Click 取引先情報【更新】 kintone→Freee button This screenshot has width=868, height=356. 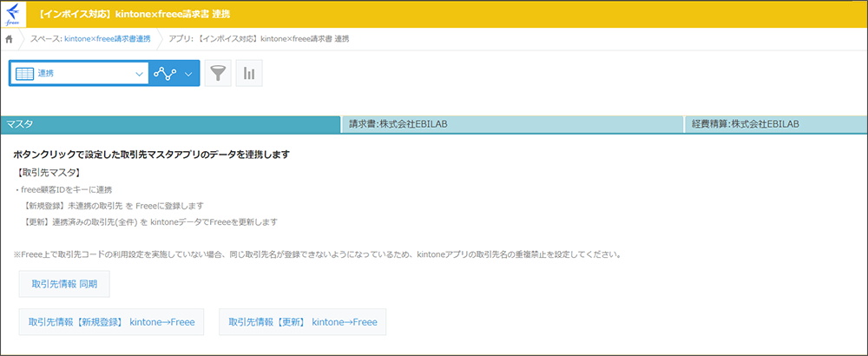302,321
